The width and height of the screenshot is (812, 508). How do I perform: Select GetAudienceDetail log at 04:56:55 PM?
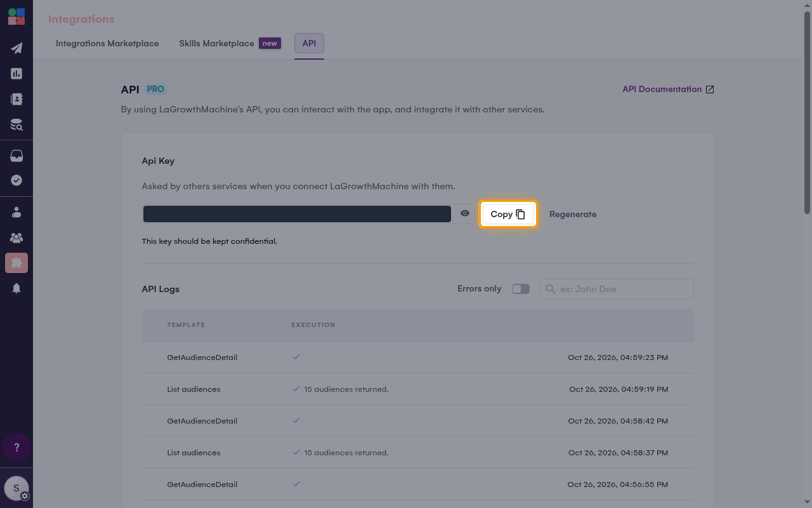[417, 485]
